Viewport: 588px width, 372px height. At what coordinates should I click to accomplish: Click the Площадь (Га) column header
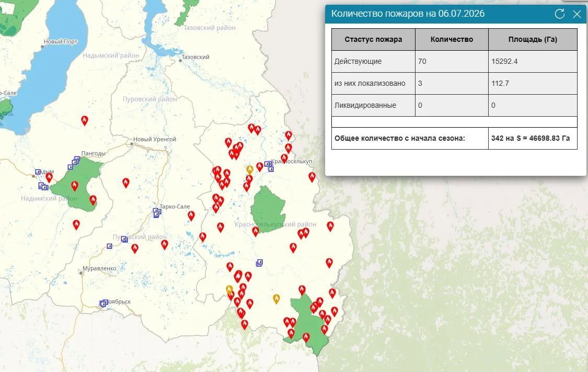[533, 39]
